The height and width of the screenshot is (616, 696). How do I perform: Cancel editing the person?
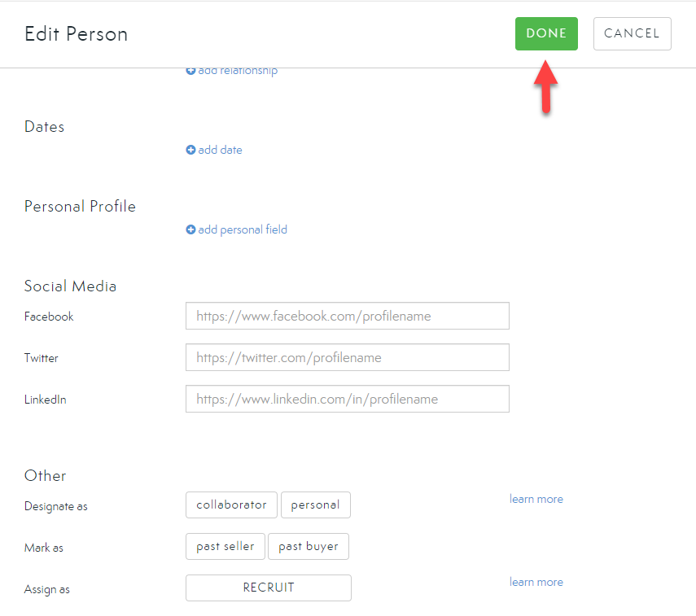point(632,33)
